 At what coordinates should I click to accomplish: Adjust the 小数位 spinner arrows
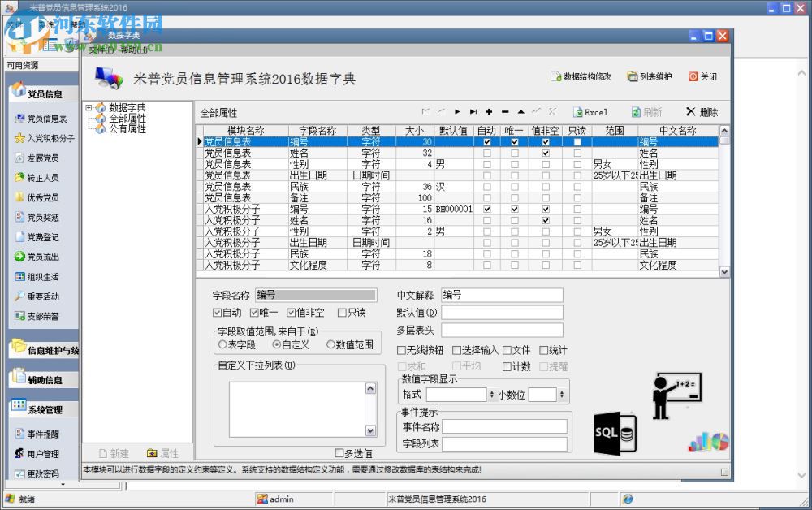point(561,395)
